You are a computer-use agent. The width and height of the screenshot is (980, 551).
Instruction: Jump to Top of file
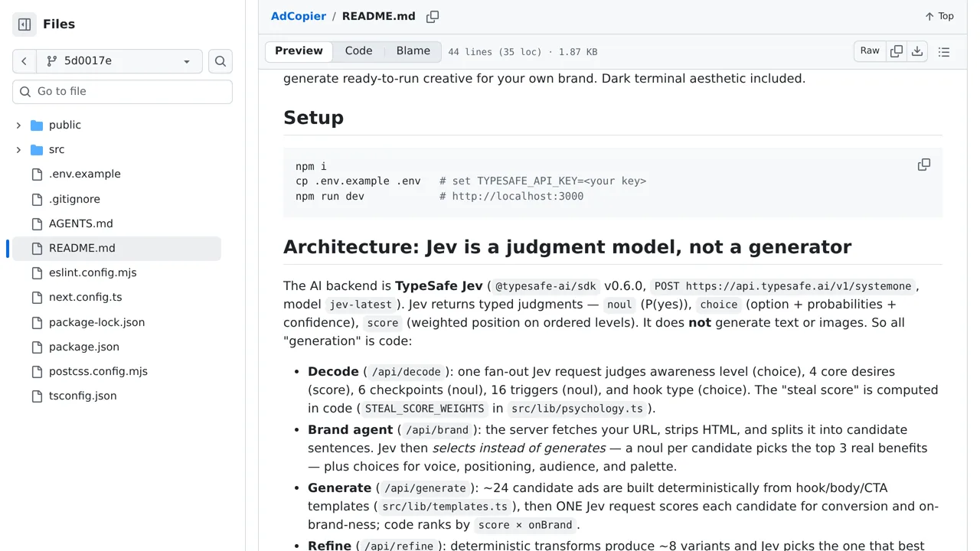tap(939, 16)
